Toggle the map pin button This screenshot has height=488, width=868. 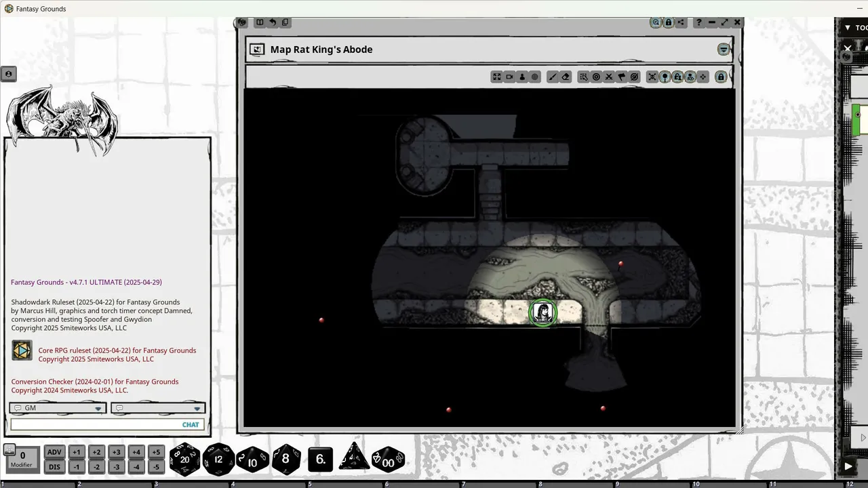[665, 77]
